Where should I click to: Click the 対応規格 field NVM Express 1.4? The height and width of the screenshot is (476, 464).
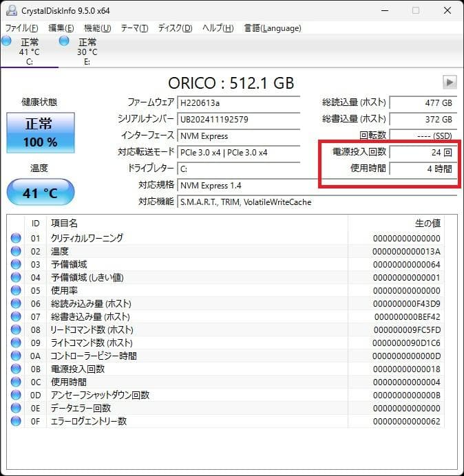pyautogui.click(x=317, y=185)
